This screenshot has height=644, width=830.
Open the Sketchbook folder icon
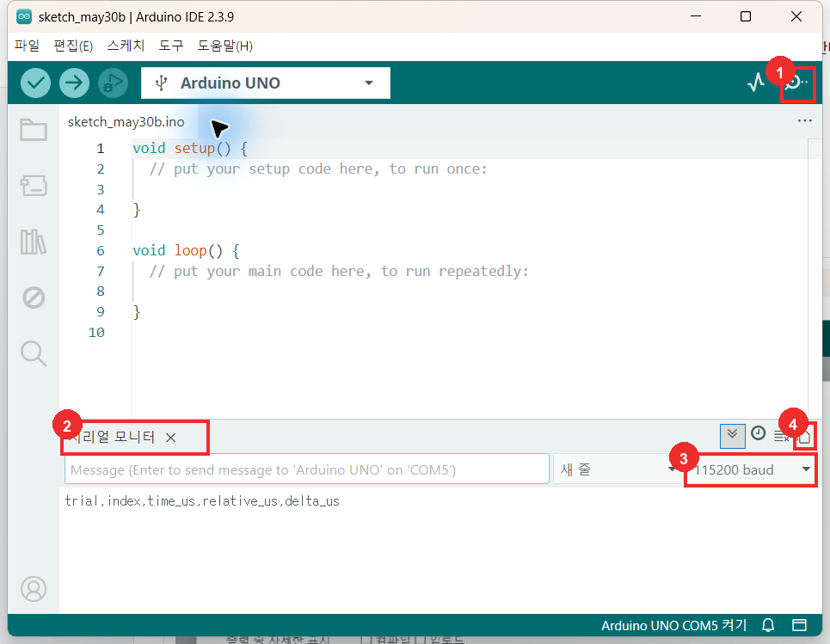tap(34, 130)
